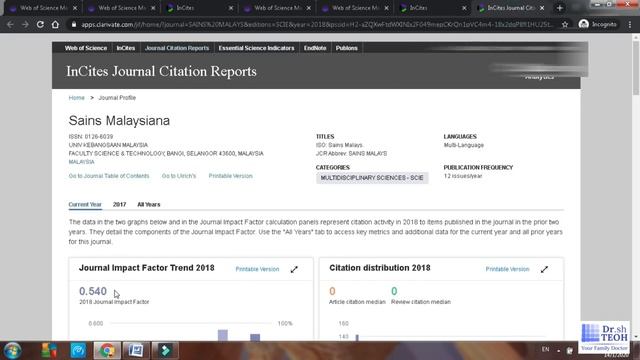Go to Journal Table of Contents
Image resolution: width=640 pixels, height=360 pixels.
coord(109,176)
